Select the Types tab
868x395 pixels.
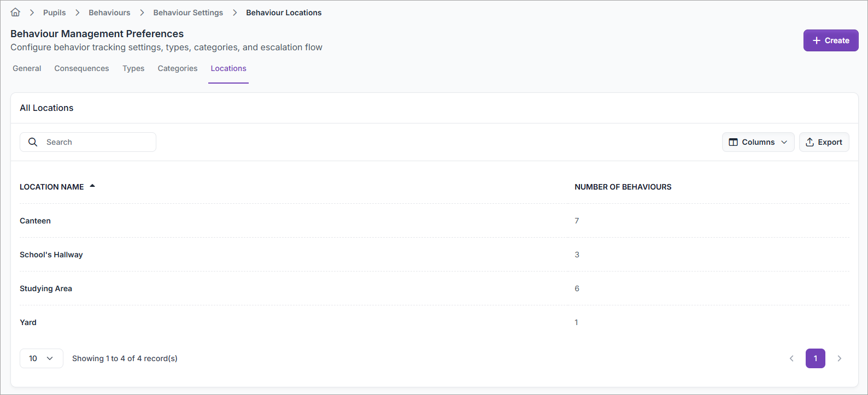[133, 68]
